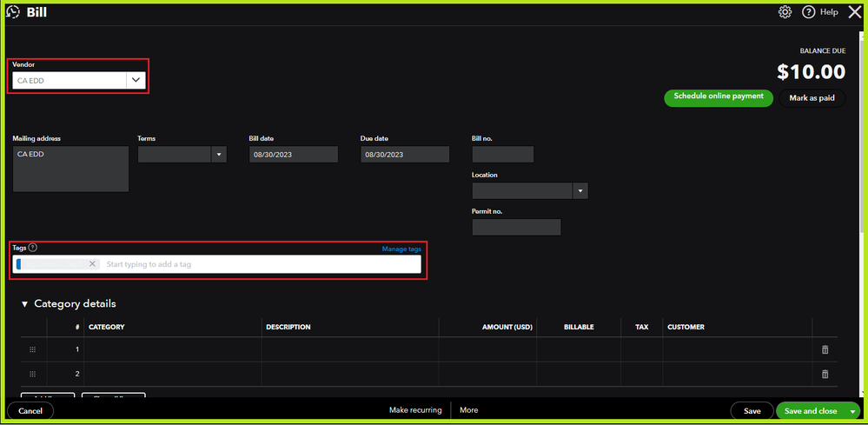The height and width of the screenshot is (425, 868).
Task: Click Schedule online payment button
Action: click(719, 98)
